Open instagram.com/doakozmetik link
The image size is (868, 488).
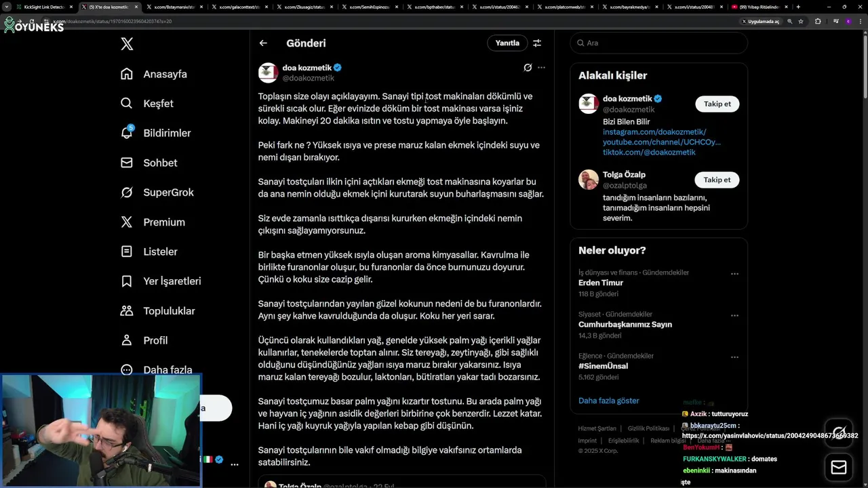click(x=654, y=132)
